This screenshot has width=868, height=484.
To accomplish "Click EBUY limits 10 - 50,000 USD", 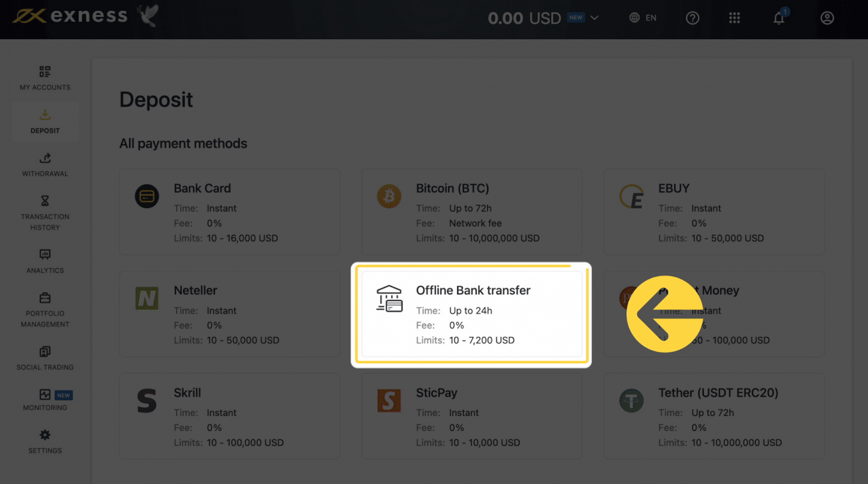I will 727,238.
